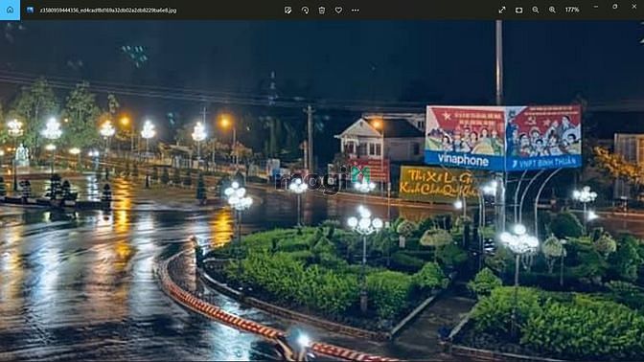Rotate the image
Screen dimensions: 644x362
coord(305,10)
